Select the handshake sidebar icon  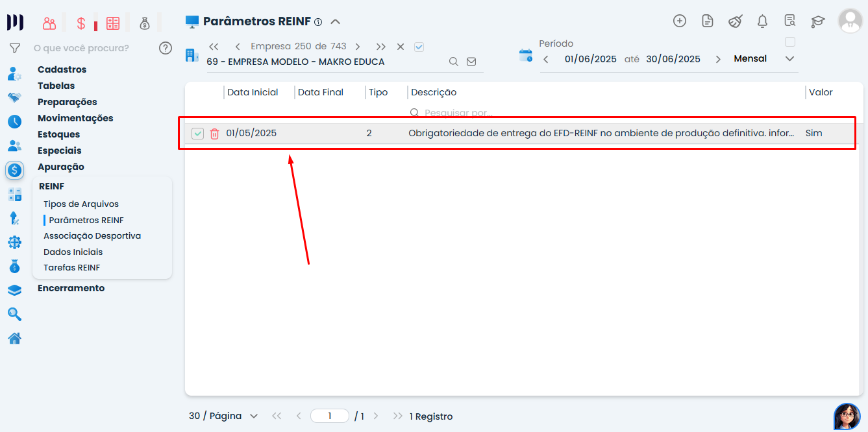(x=14, y=97)
